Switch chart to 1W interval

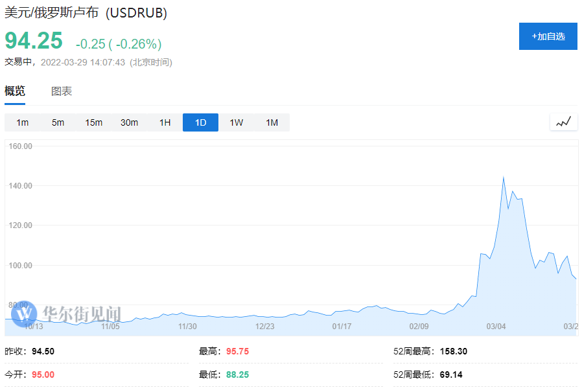click(x=236, y=122)
